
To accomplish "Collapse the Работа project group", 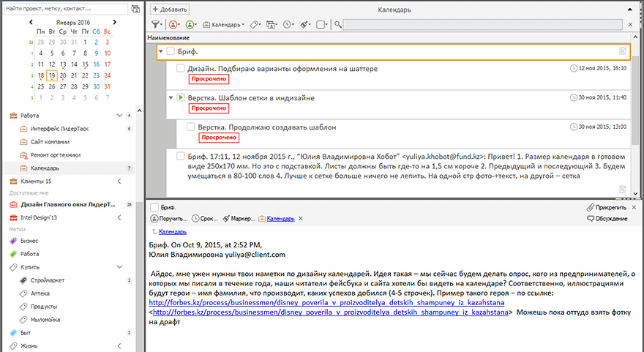I will tap(119, 116).
